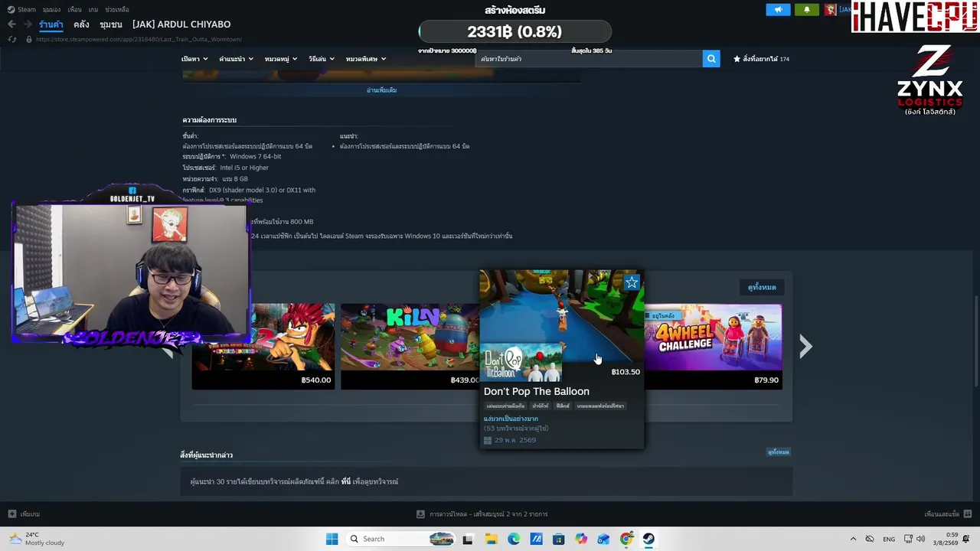Click the ฿79.90 price on 4Wheel Challenge

[x=766, y=380]
